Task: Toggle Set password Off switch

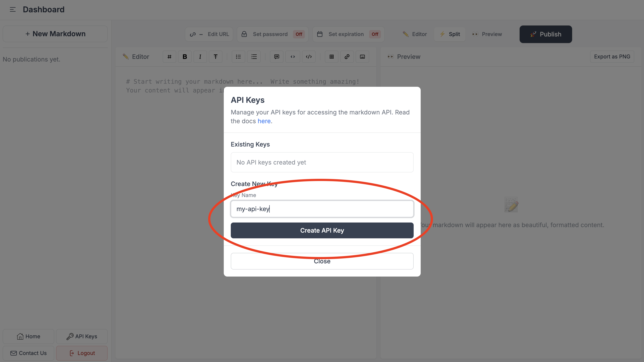Action: click(x=299, y=34)
